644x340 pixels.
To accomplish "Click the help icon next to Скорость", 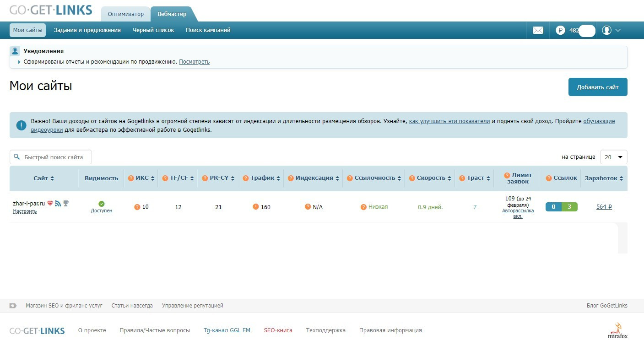I will point(412,178).
